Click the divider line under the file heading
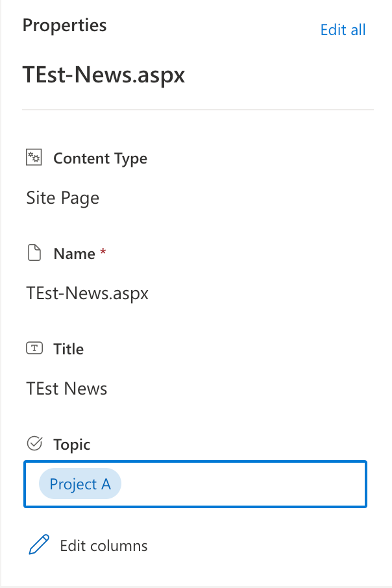Image resolution: width=392 pixels, height=588 pixels. click(197, 110)
